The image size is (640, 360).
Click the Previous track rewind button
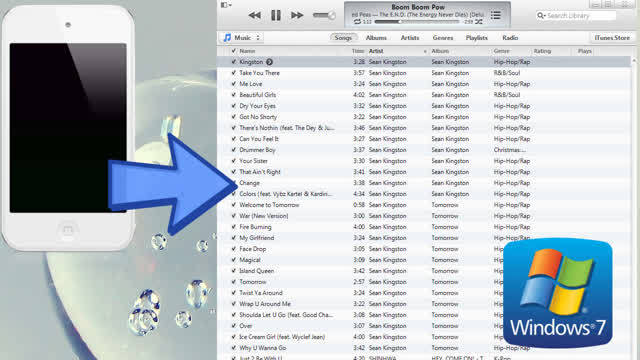255,16
